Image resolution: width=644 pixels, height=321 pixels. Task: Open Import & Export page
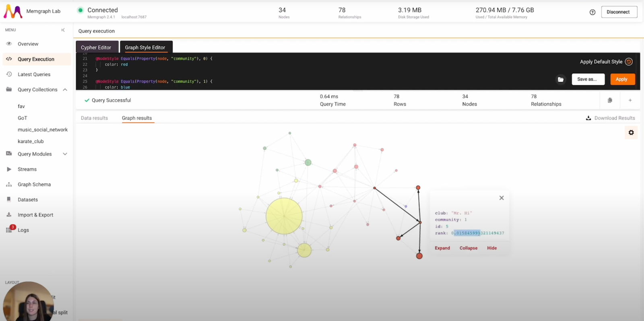click(35, 215)
